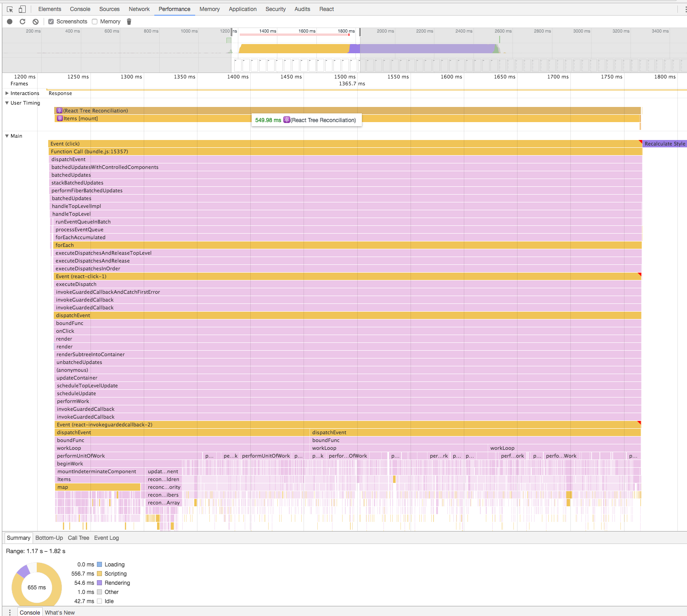Click the reload and profile icon
Image resolution: width=687 pixels, height=616 pixels.
pyautogui.click(x=22, y=21)
